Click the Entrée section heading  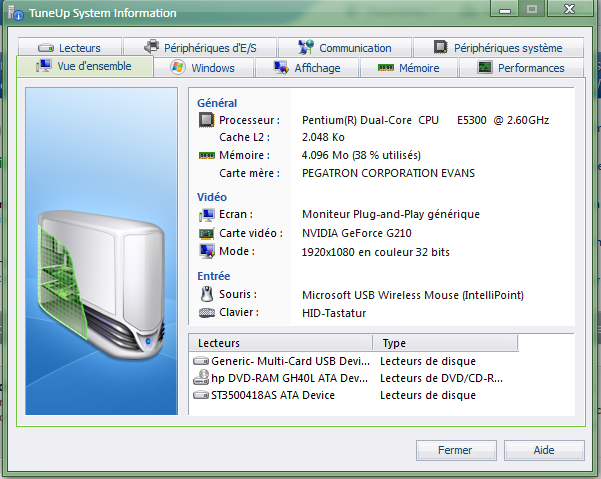213,276
